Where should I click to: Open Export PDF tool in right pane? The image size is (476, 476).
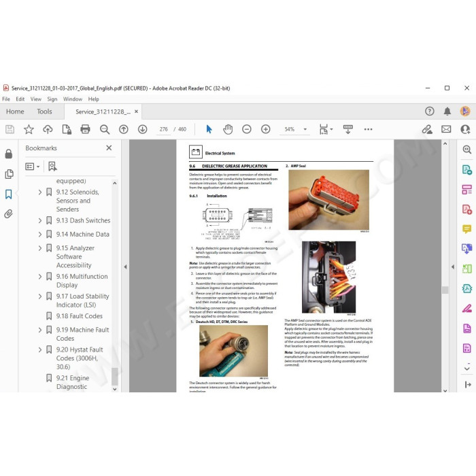tap(467, 169)
